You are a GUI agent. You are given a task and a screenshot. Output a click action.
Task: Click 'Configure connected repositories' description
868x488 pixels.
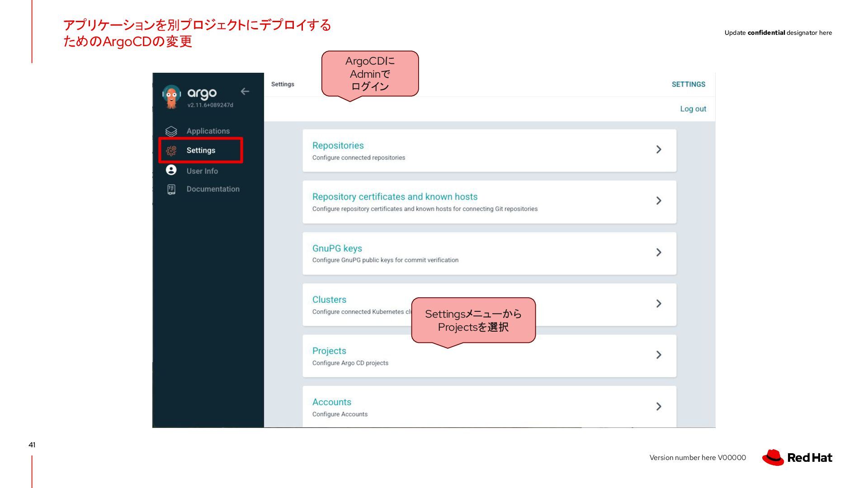point(359,158)
